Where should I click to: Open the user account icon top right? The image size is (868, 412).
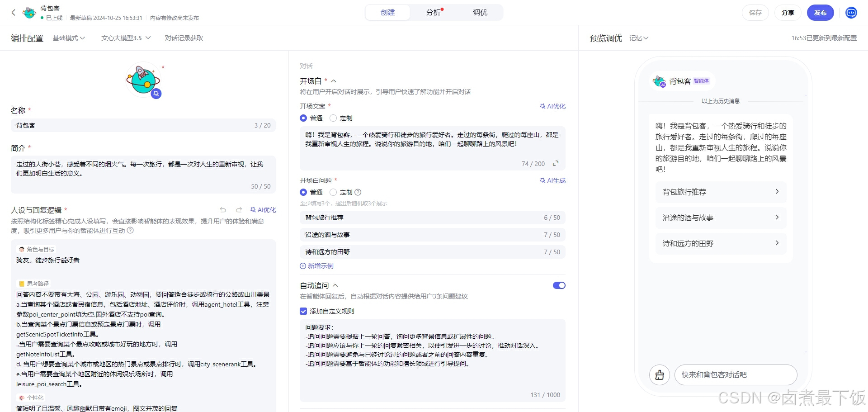tap(851, 13)
